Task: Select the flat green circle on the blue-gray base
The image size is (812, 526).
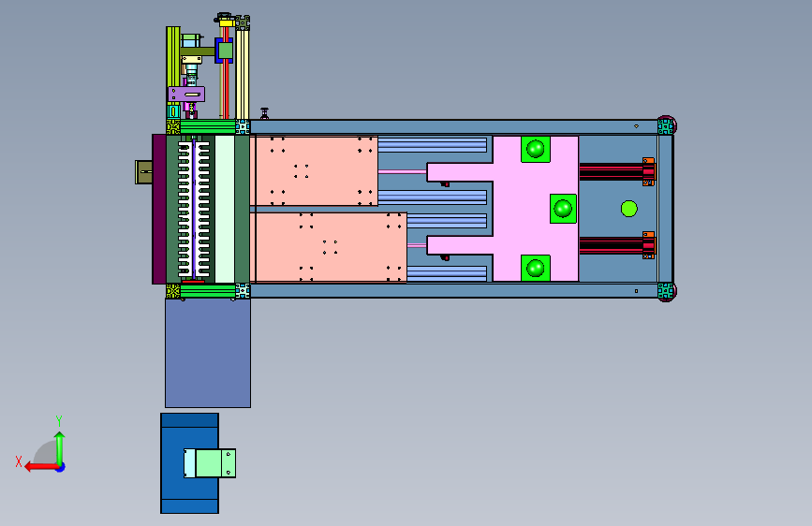Action: tap(628, 209)
